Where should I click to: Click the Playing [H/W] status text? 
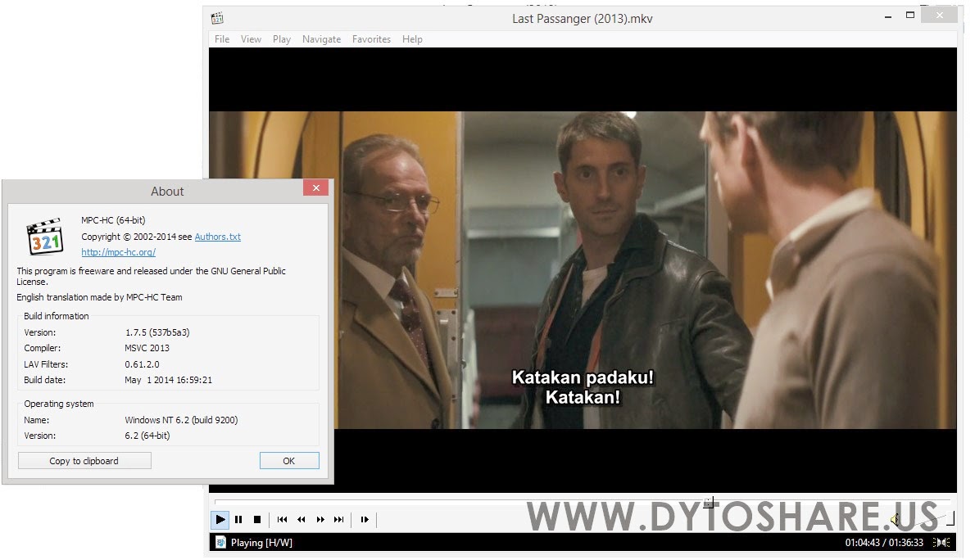point(261,543)
